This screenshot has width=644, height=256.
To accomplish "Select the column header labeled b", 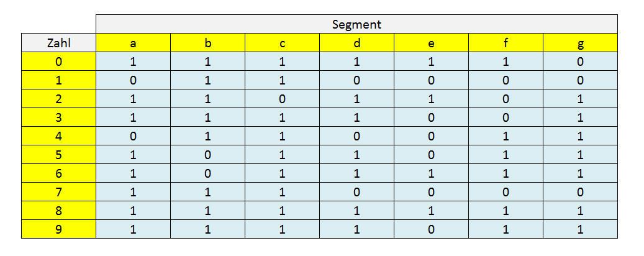I will tap(207, 43).
